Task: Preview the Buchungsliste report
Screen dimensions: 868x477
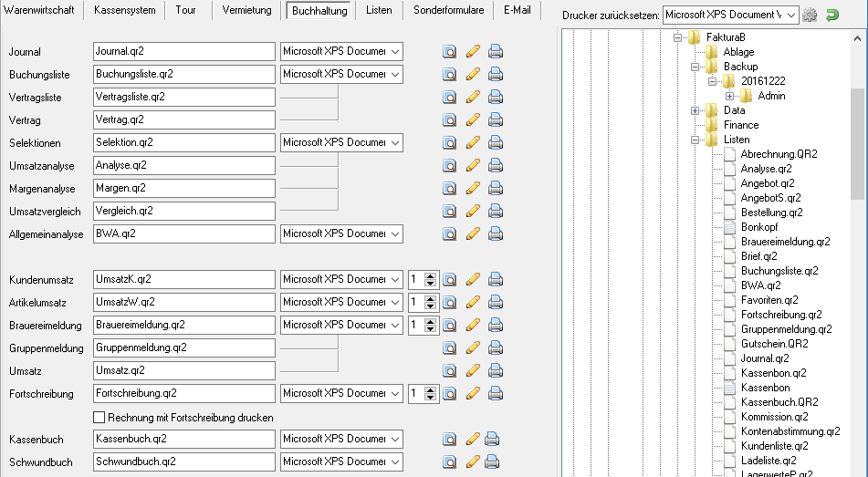Action: click(449, 74)
